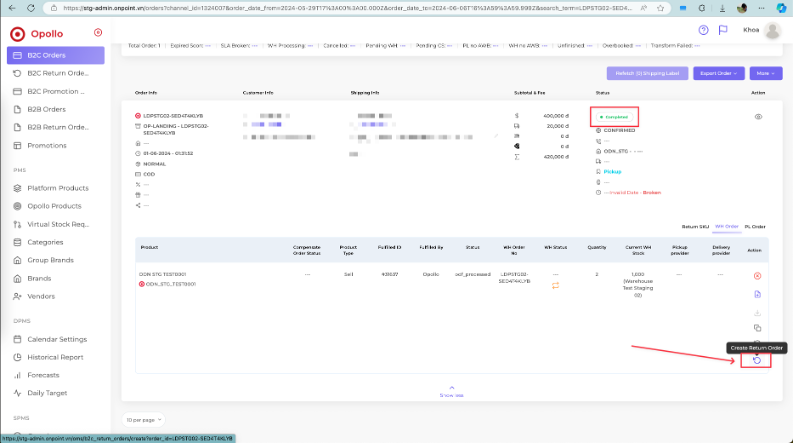Click the download icon in Action column
Screen dimensions: 794x444
point(758,313)
